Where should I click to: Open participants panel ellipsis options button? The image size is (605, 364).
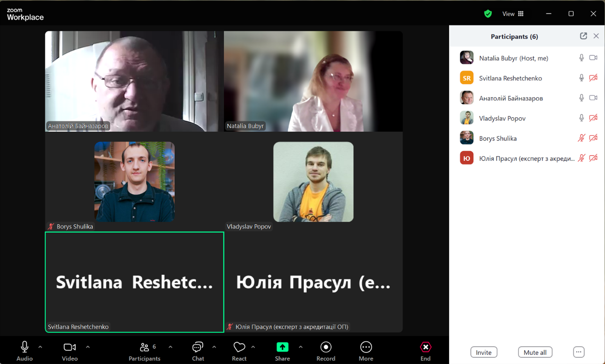(578, 352)
